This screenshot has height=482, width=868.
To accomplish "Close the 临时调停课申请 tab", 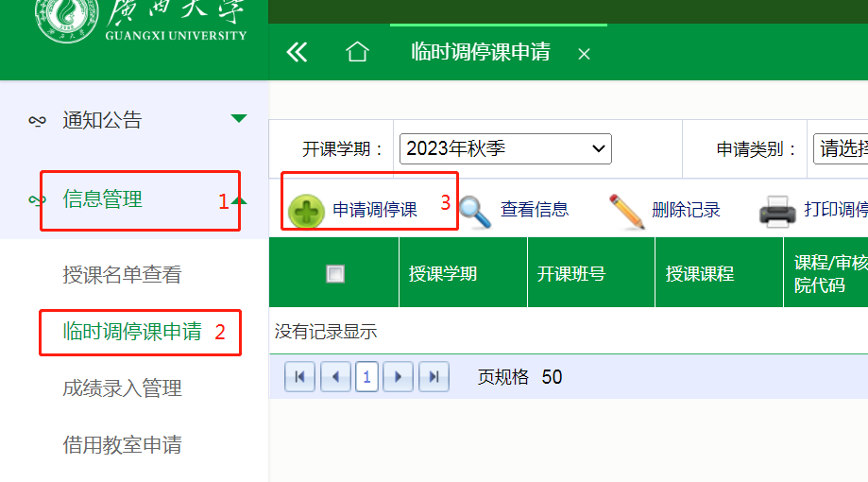I will (584, 54).
